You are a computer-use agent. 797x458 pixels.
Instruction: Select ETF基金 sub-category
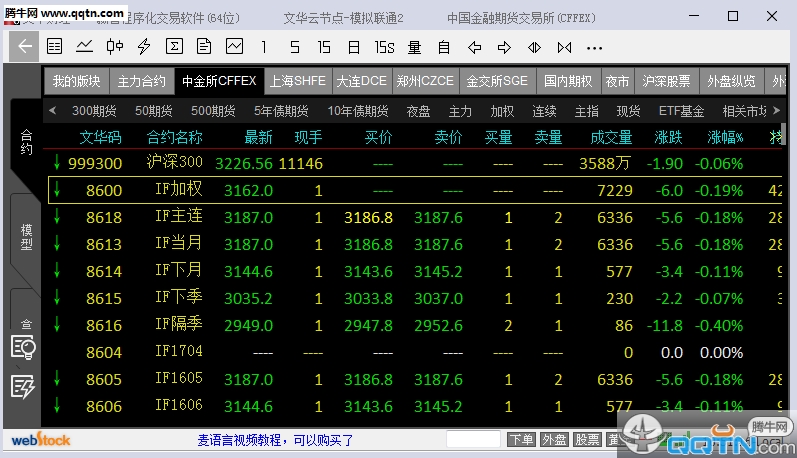coord(681,111)
